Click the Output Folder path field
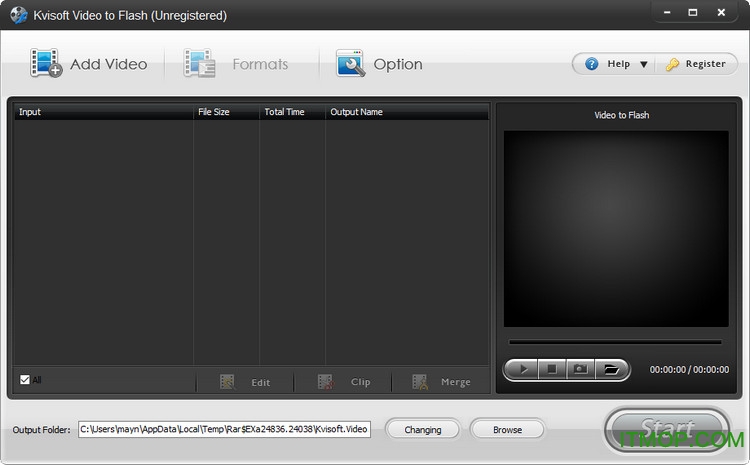Screen dimensions: 750x465 (x=224, y=429)
